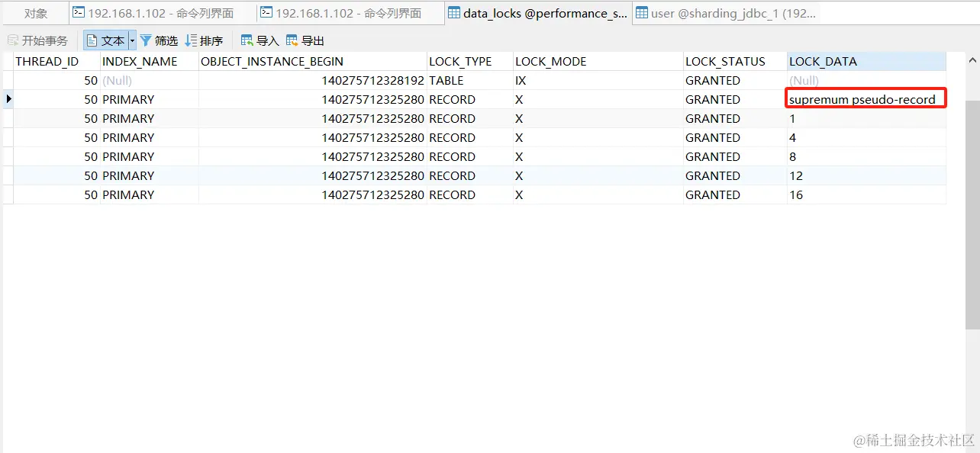
Task: Open the second 192.168.1.102 命令列界面 tab
Action: tap(350, 13)
